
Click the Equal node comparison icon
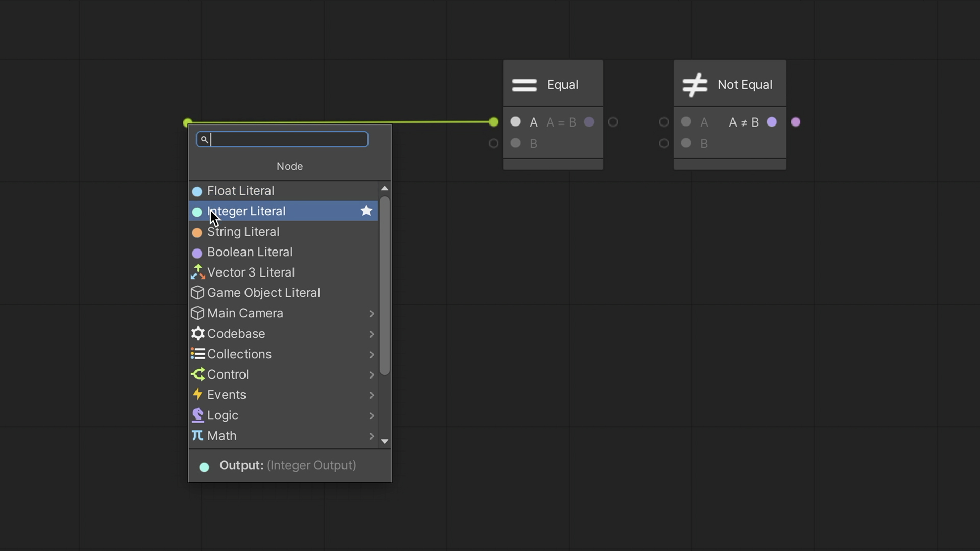pyautogui.click(x=524, y=84)
